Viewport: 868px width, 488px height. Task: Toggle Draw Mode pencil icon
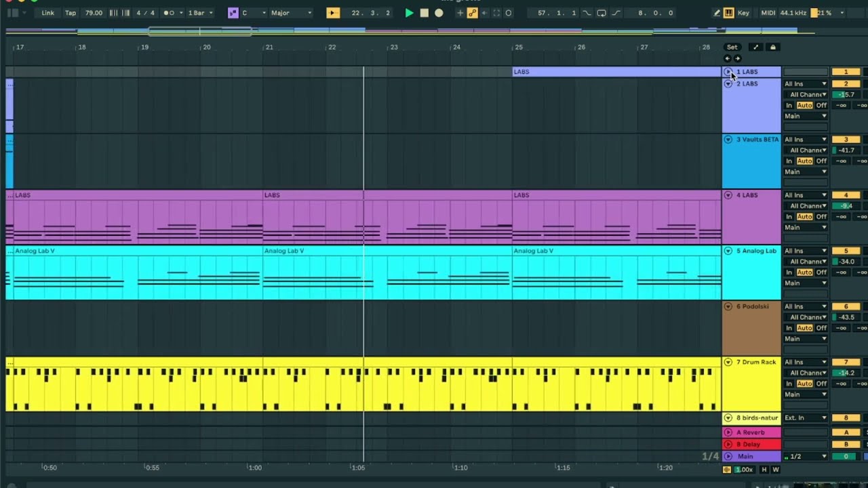(717, 13)
